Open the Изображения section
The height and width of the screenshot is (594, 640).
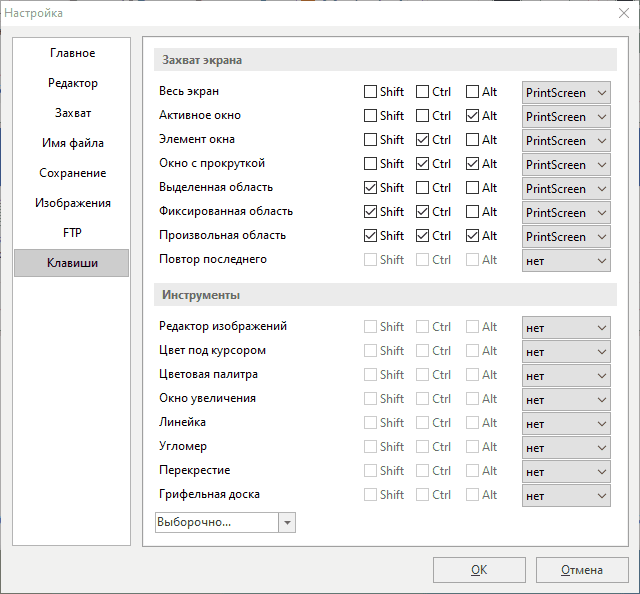pyautogui.click(x=72, y=203)
